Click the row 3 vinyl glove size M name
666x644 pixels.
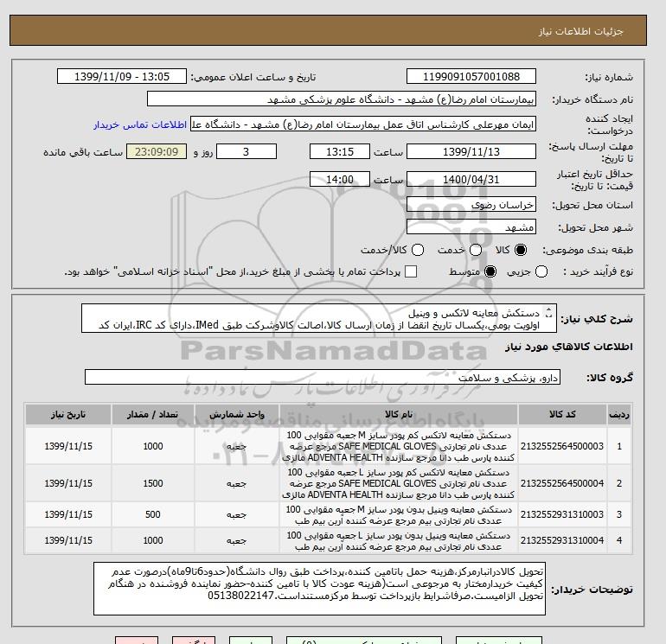tap(399, 515)
